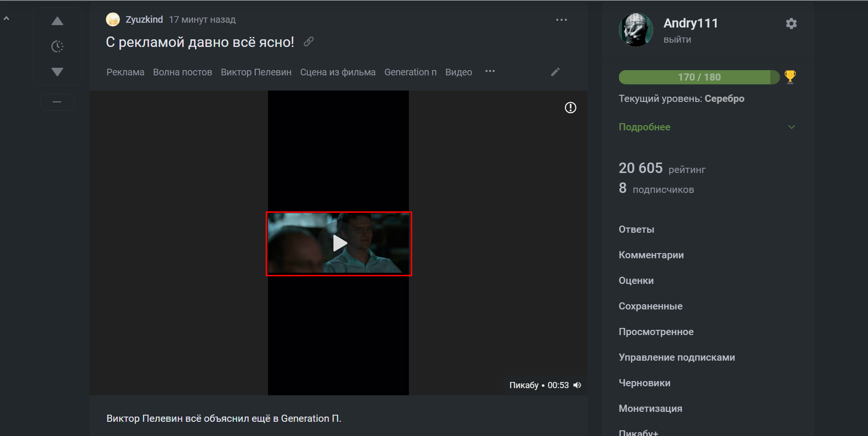The image size is (868, 436).
Task: Expand 'Подробнее' level details
Action: point(645,127)
